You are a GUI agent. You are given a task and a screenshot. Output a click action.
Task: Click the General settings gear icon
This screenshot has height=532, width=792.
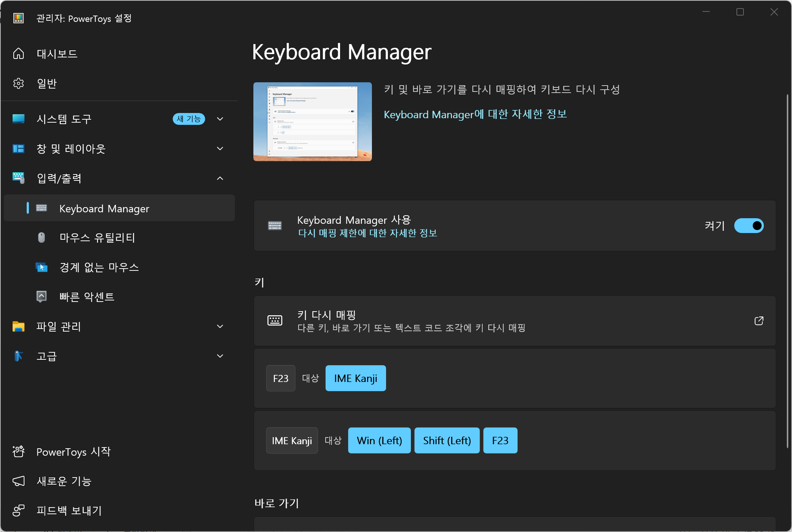[x=19, y=83]
